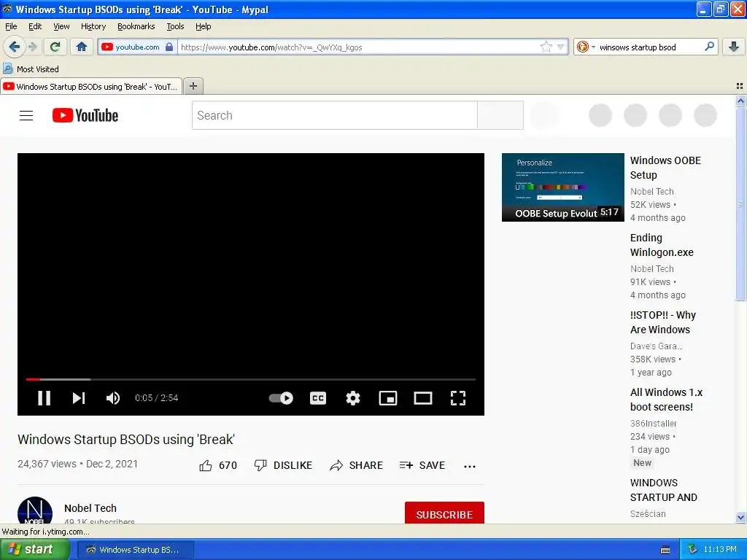Open 'Ending Winlogon.exe' video link

661,245
